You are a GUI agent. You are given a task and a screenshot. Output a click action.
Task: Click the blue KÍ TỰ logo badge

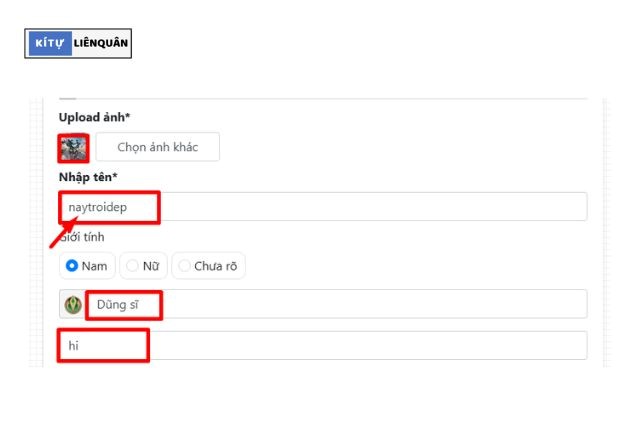tap(49, 44)
